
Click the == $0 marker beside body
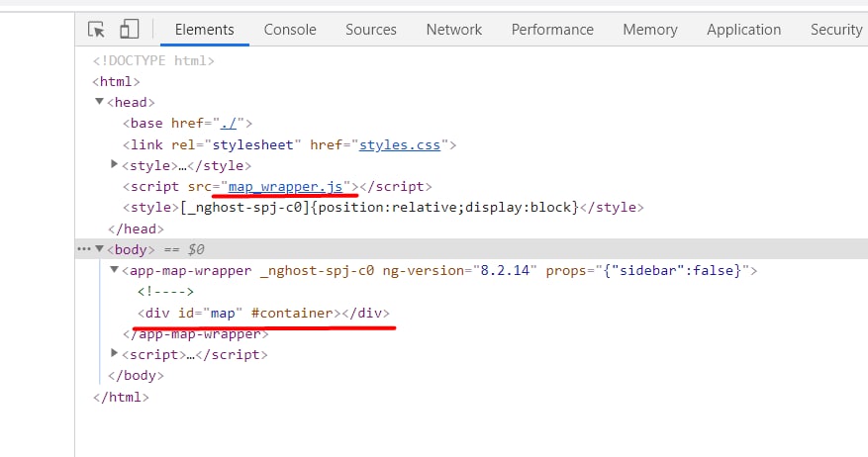pyautogui.click(x=184, y=250)
